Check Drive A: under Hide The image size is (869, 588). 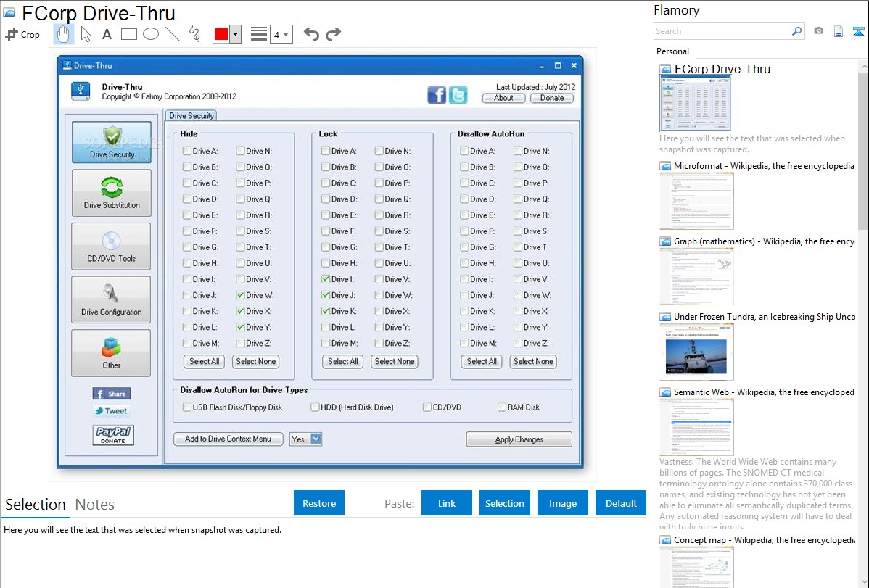(186, 151)
